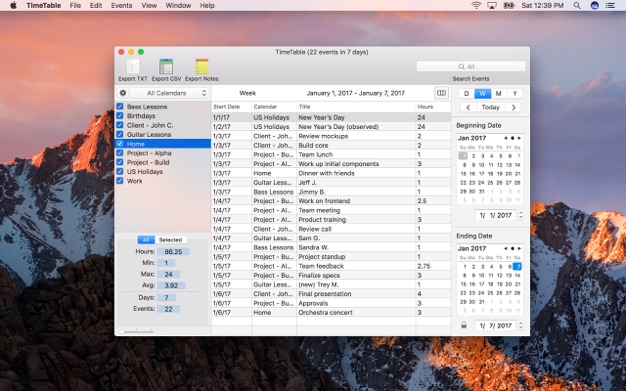Open the All Calendars dropdown

(x=169, y=93)
